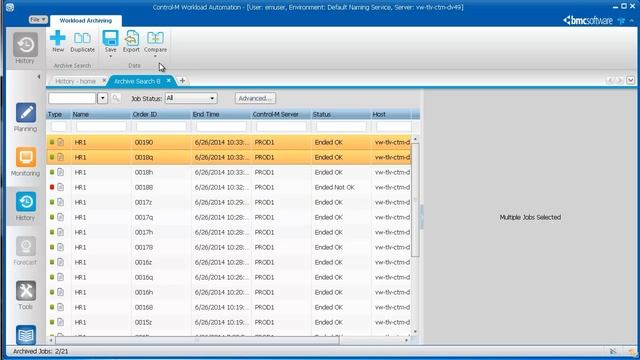Select the job row with Order ID 00168
This screenshot has width=640, height=360.
pyautogui.click(x=229, y=307)
